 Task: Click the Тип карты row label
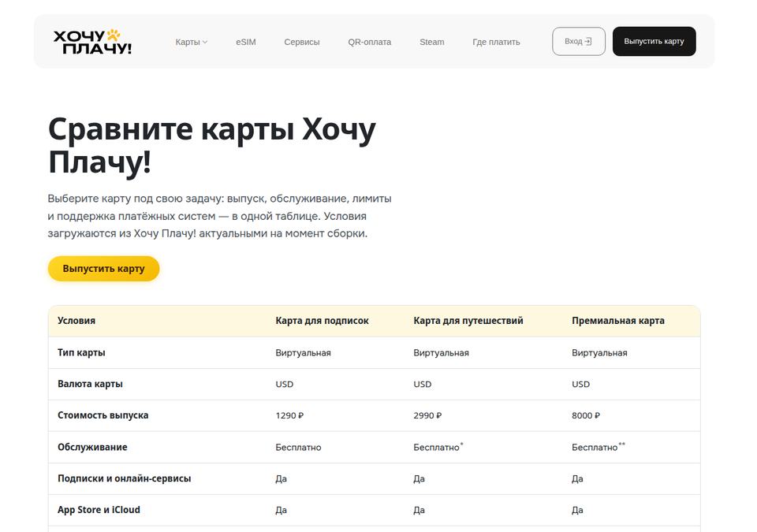click(x=81, y=352)
